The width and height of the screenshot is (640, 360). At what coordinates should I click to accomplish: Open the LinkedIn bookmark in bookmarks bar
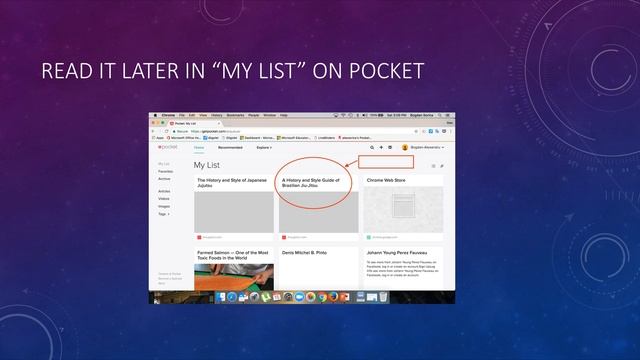click(x=324, y=138)
